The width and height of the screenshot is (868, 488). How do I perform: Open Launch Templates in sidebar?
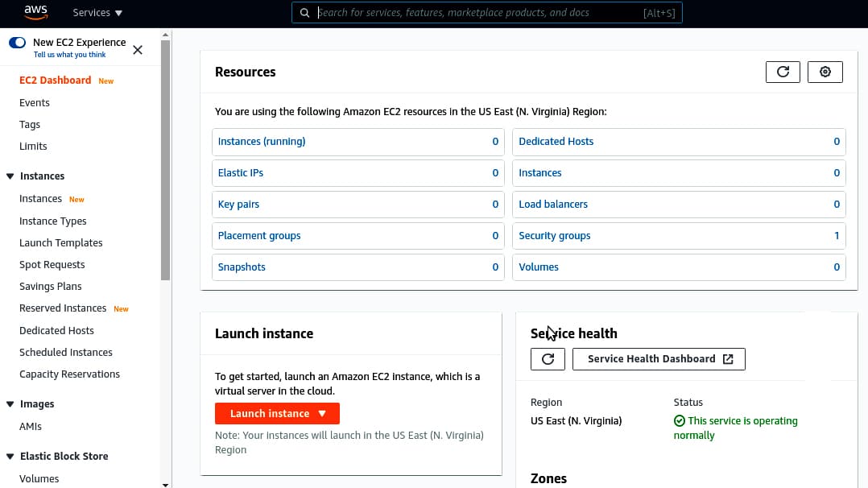[x=61, y=242]
